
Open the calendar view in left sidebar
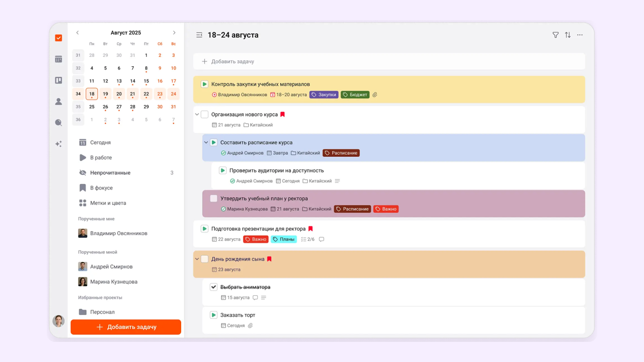coord(58,59)
